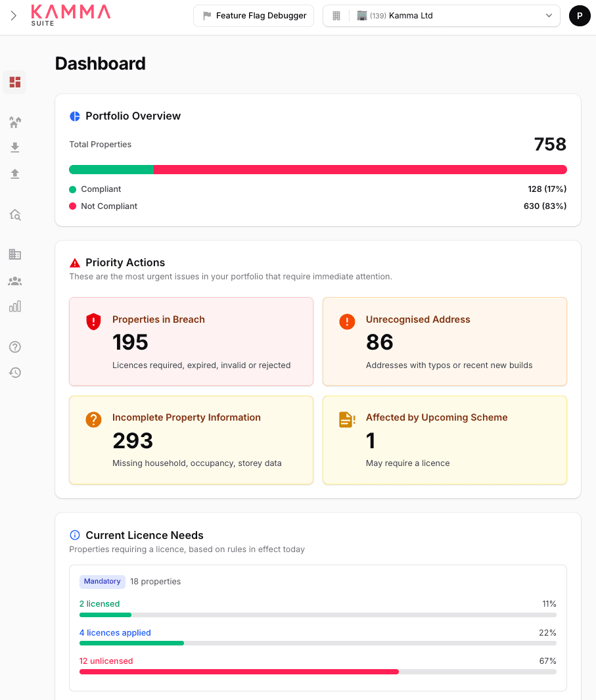The width and height of the screenshot is (596, 700).
Task: Click the green Compliant legend dot
Action: point(73,189)
